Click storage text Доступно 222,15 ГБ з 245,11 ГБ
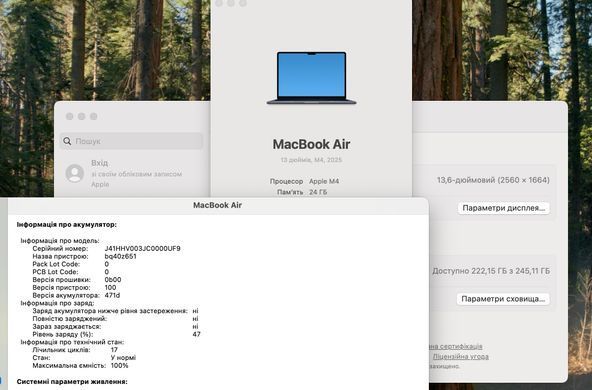Image resolution: width=592 pixels, height=390 pixels. coord(491,271)
